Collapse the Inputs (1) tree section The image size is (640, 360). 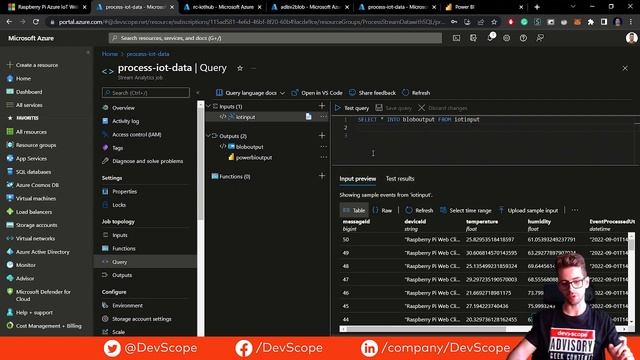click(x=209, y=106)
